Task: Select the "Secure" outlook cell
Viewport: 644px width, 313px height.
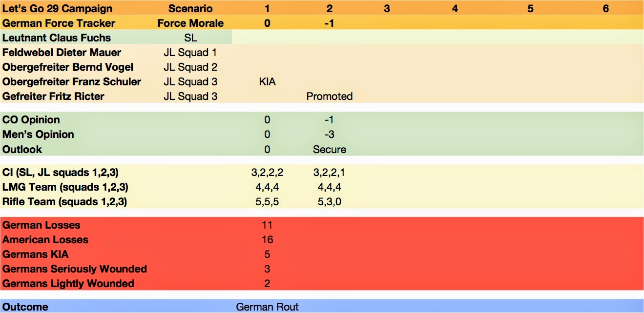Action: (330, 149)
